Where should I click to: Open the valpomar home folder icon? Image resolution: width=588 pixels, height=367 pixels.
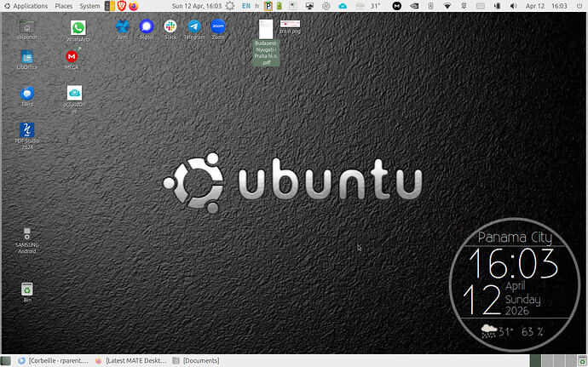click(x=27, y=30)
